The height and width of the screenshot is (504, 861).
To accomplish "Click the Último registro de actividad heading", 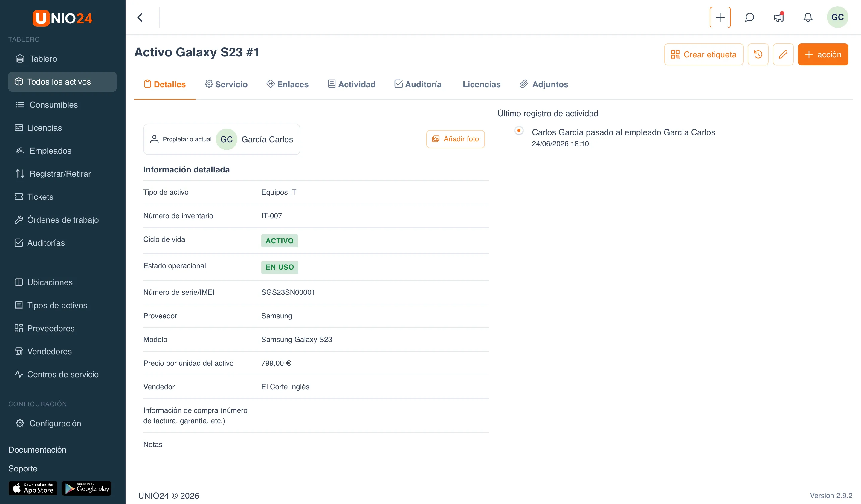I will point(548,113).
